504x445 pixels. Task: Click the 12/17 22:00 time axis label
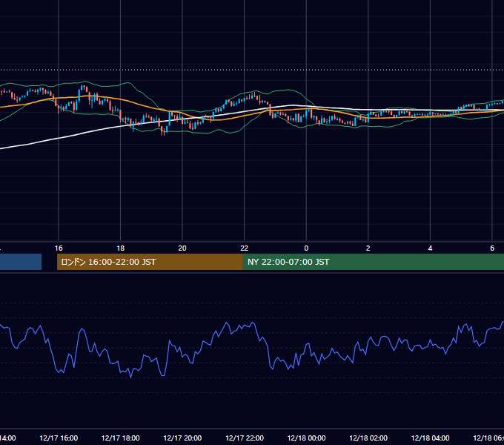tap(245, 438)
